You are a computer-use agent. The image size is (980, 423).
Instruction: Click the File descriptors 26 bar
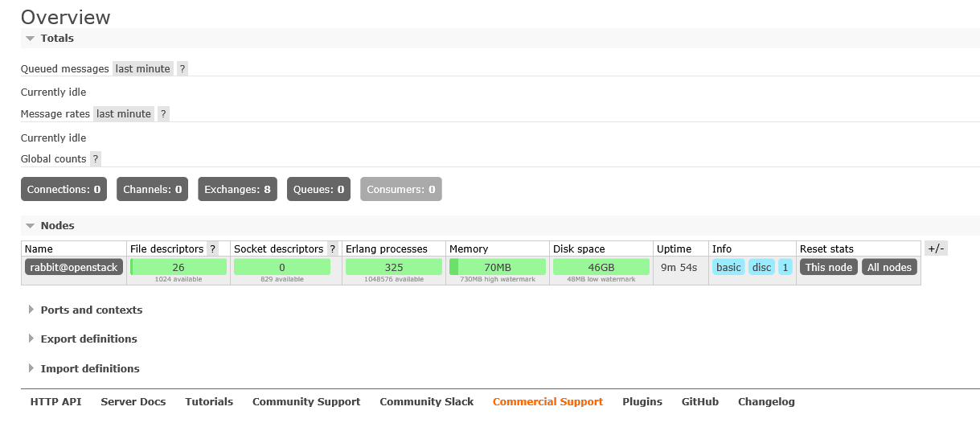178,267
